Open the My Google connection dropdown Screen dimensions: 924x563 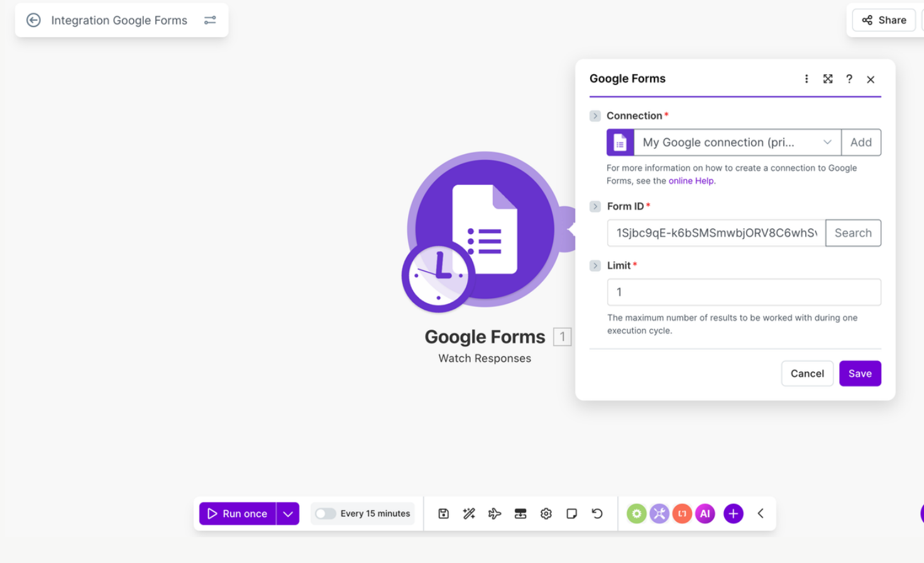point(737,142)
